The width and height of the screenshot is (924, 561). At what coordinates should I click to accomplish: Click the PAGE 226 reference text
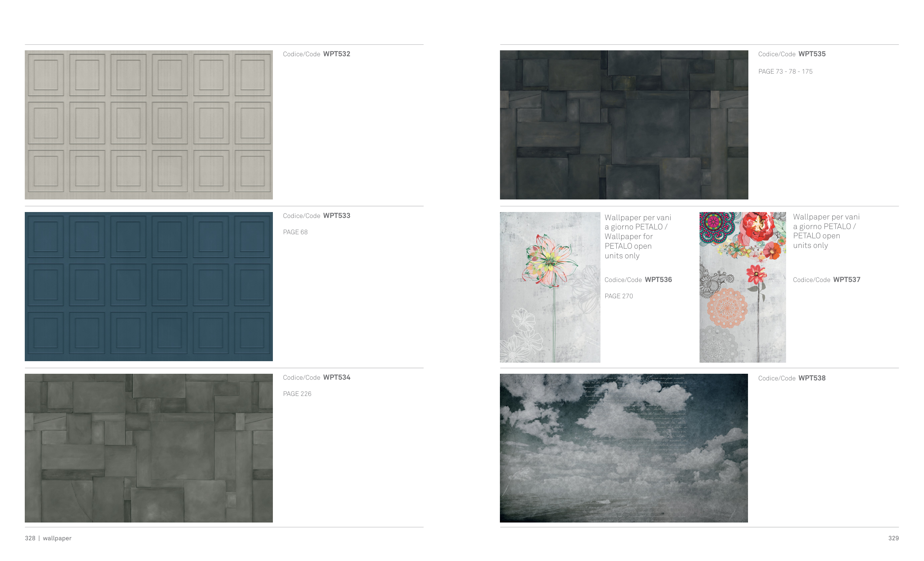tap(297, 394)
